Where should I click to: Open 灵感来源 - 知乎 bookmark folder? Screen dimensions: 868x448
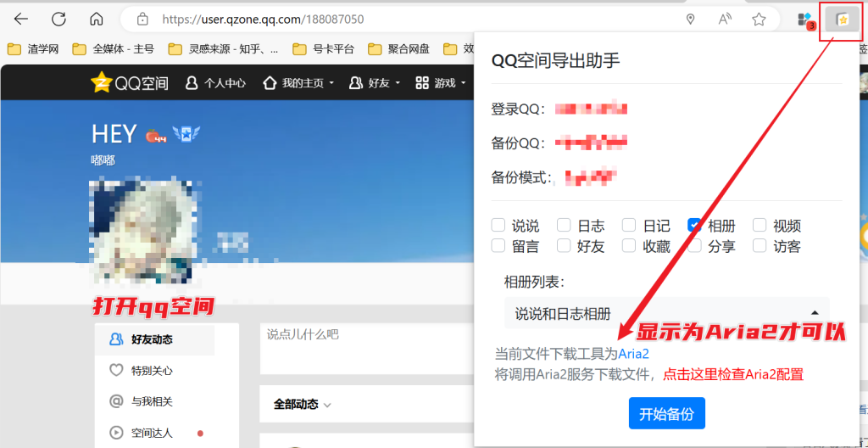tap(224, 49)
